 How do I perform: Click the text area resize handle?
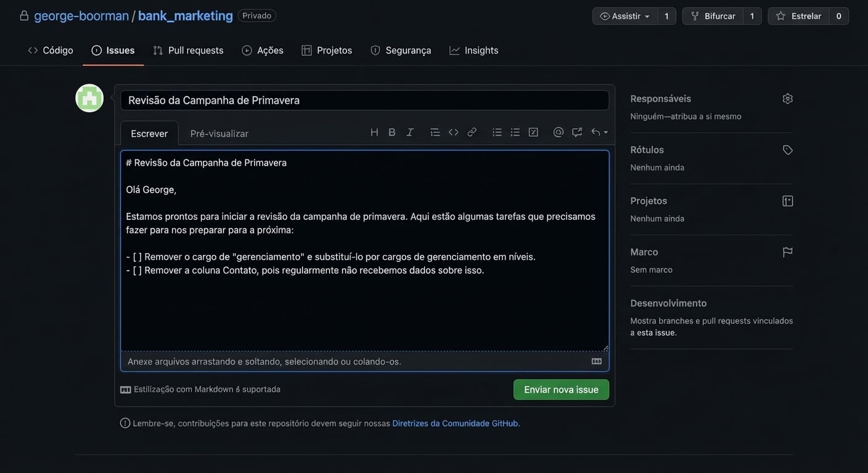click(605, 347)
